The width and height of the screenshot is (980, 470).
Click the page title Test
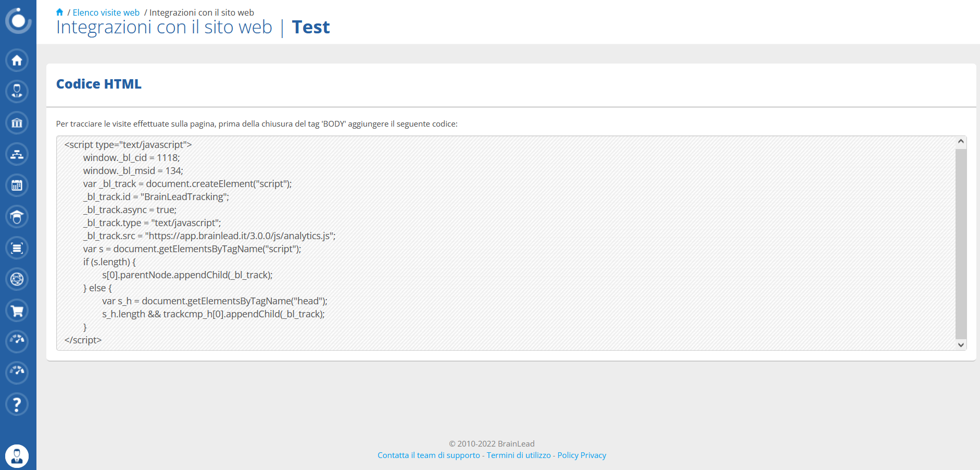click(311, 27)
